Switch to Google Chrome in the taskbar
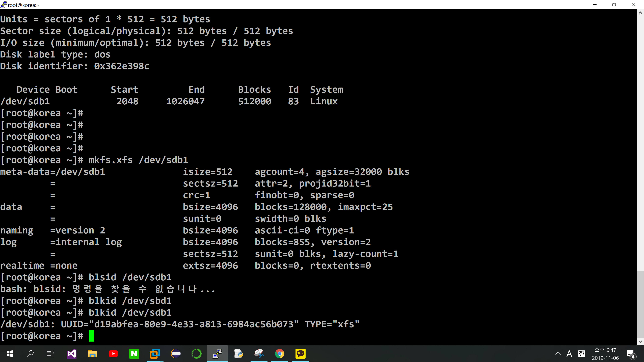 (280, 353)
